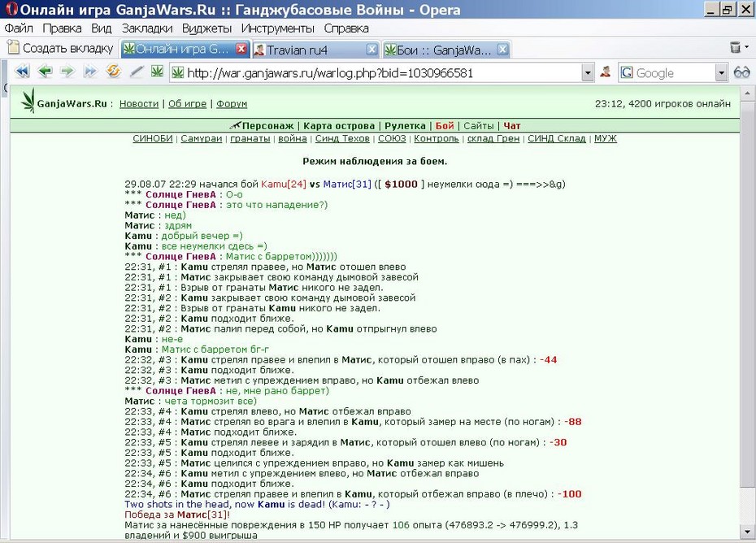Viewport: 756px width, 543px height.
Task: Go back with the green left arrow
Action: point(45,72)
